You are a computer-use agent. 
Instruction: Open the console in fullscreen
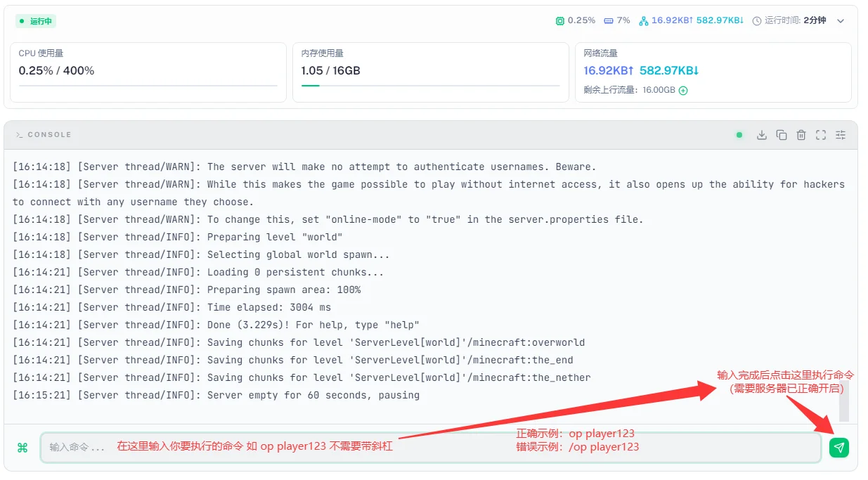coord(820,135)
